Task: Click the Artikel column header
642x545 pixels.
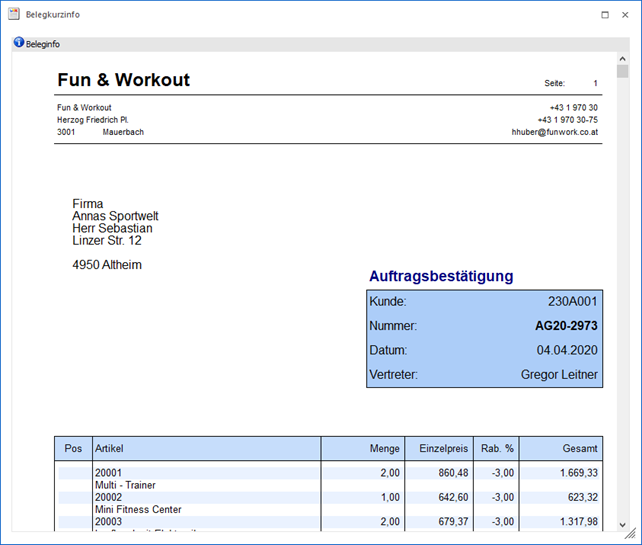Action: pyautogui.click(x=109, y=449)
